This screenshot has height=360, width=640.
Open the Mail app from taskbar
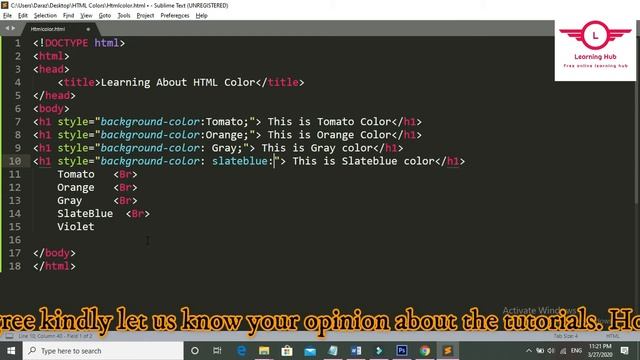310,351
